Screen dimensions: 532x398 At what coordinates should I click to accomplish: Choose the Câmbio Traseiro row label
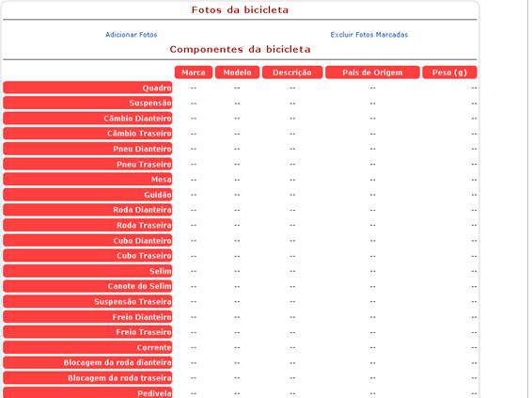point(87,134)
